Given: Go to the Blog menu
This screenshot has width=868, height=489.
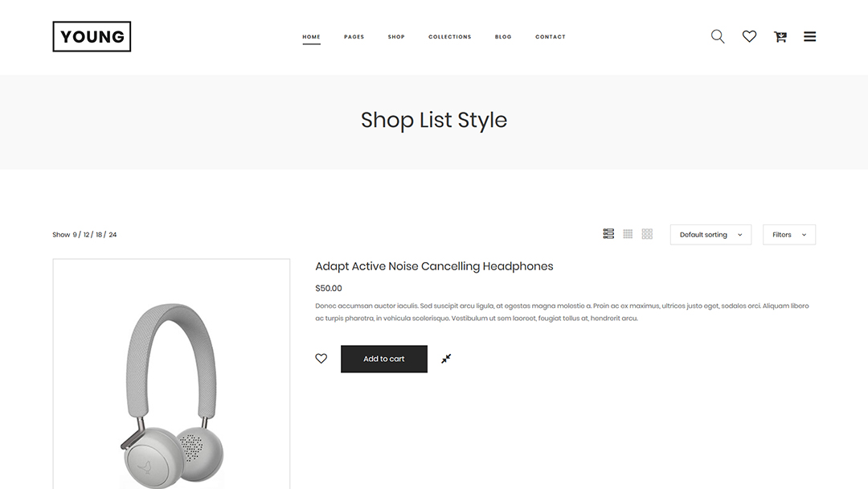Looking at the screenshot, I should (x=503, y=37).
